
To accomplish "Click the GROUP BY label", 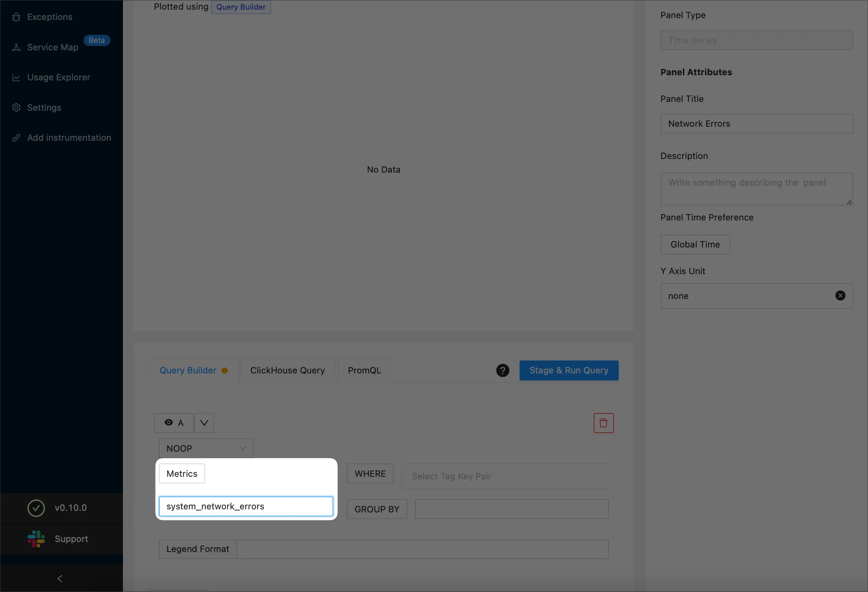I will (377, 509).
